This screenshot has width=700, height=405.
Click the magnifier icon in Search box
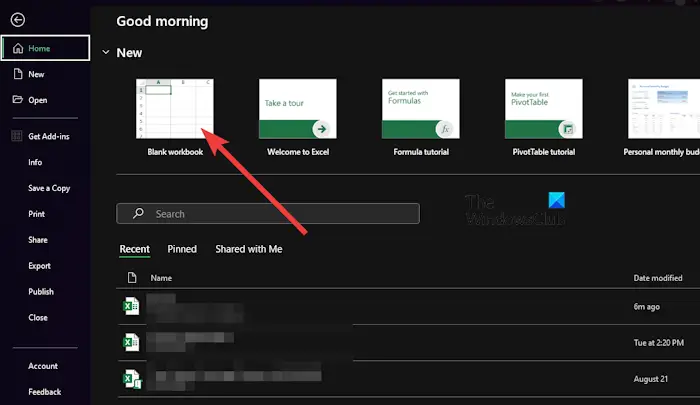click(138, 213)
